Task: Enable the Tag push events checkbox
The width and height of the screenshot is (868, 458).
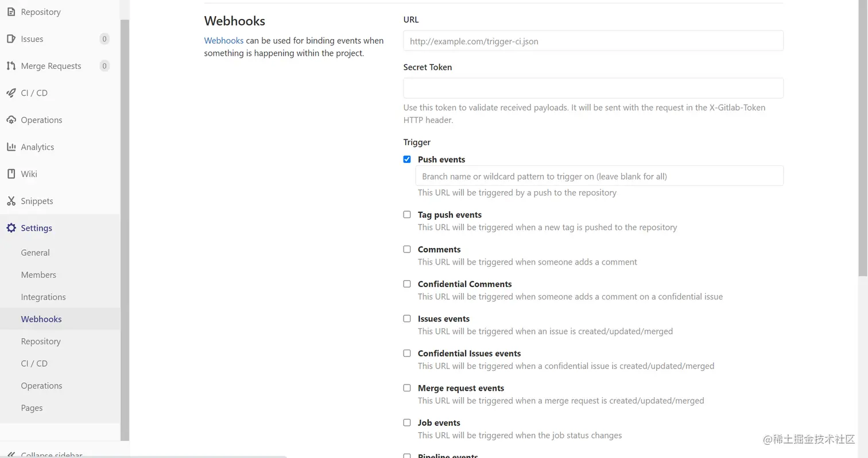Action: pyautogui.click(x=407, y=215)
